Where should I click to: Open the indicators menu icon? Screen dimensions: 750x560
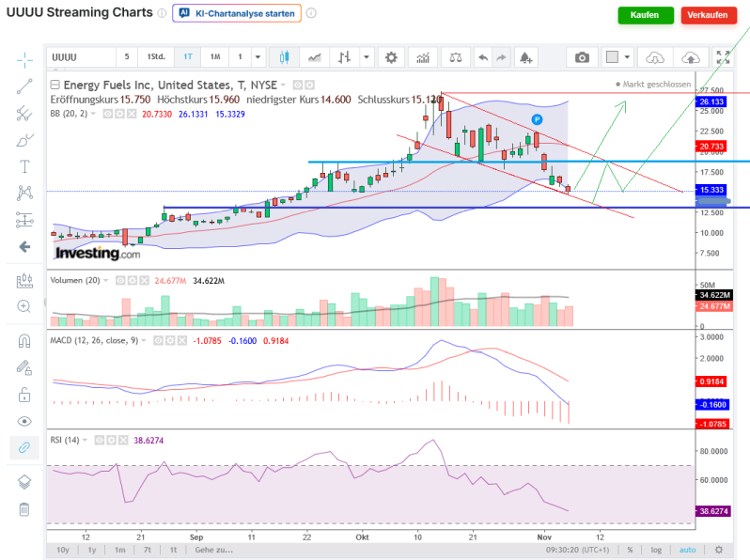(423, 57)
